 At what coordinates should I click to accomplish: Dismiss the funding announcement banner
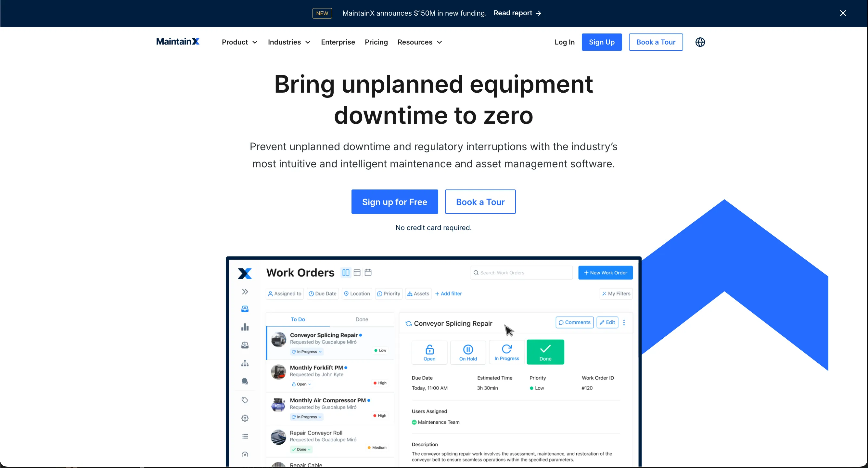click(x=843, y=13)
